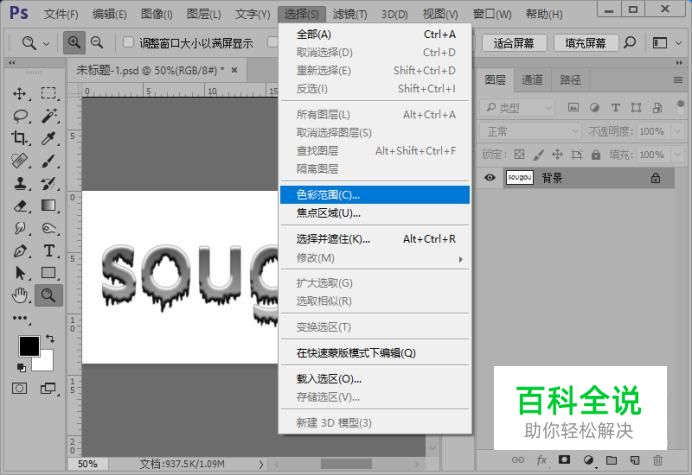Select the Gradient tool
Image resolution: width=692 pixels, height=475 pixels.
[x=49, y=206]
